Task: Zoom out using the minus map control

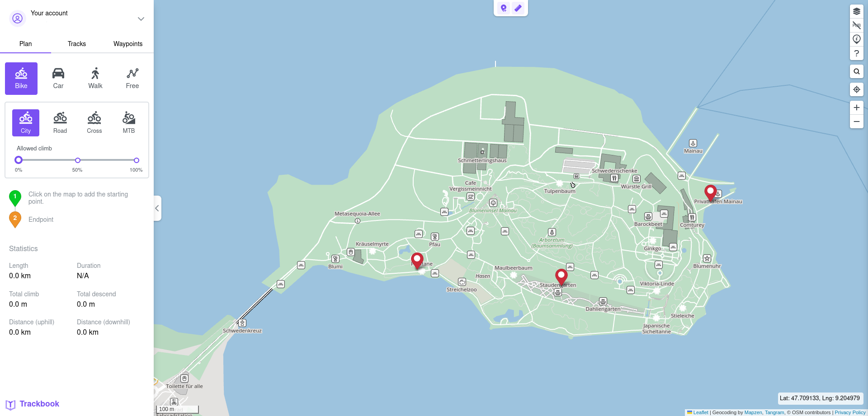Action: coord(856,122)
